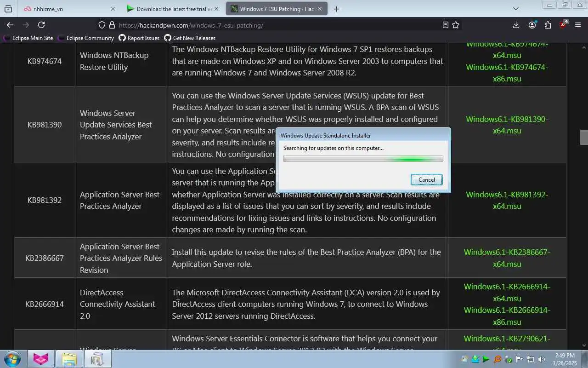Viewport: 588px width, 368px height.
Task: Download Windows6.1-KB2666914-x86.msu
Action: [507, 316]
